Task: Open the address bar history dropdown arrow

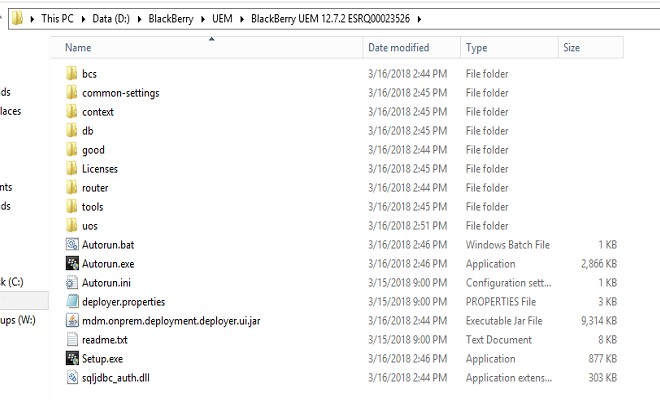Action: point(650,18)
